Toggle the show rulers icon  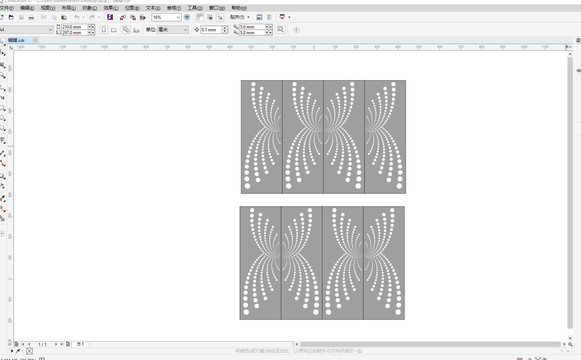click(x=200, y=17)
